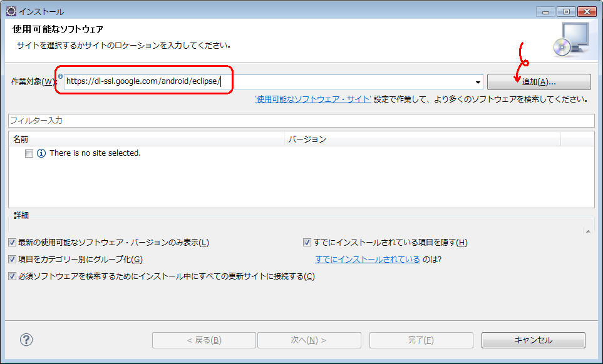This screenshot has height=364, width=603.
Task: Click the install CD wizard image
Action: pos(570,39)
